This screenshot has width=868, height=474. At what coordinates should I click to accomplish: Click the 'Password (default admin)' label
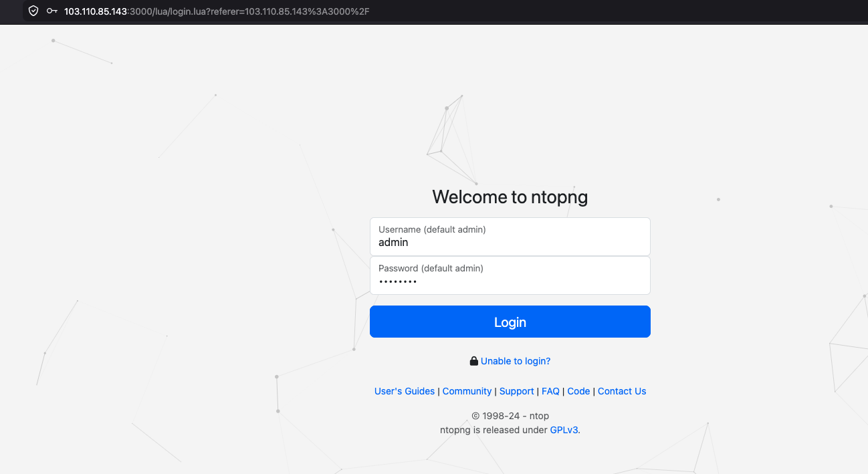tap(431, 268)
